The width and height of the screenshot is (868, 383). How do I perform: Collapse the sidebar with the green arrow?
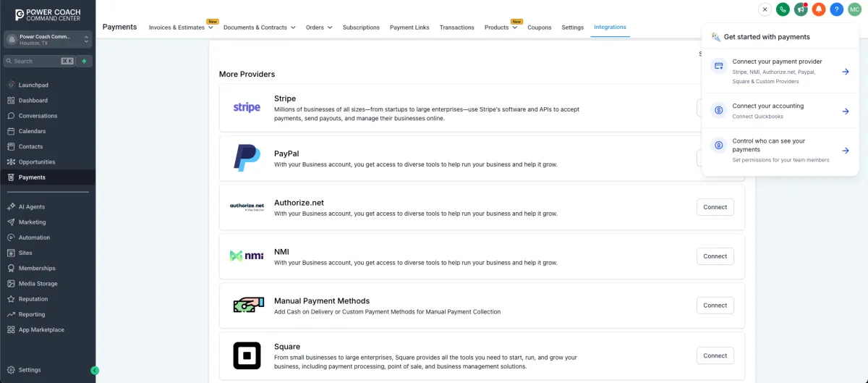(x=95, y=370)
